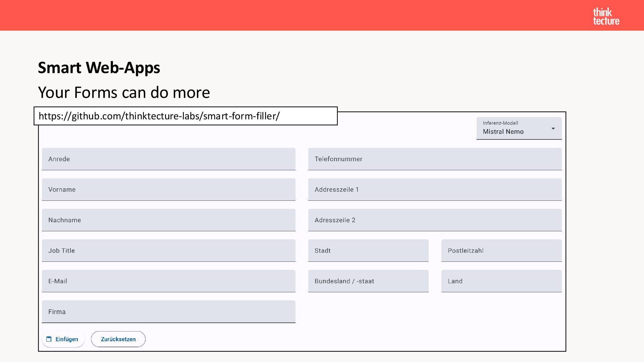Click into Addresszeile 1 field
The image size is (644, 362).
click(x=435, y=189)
